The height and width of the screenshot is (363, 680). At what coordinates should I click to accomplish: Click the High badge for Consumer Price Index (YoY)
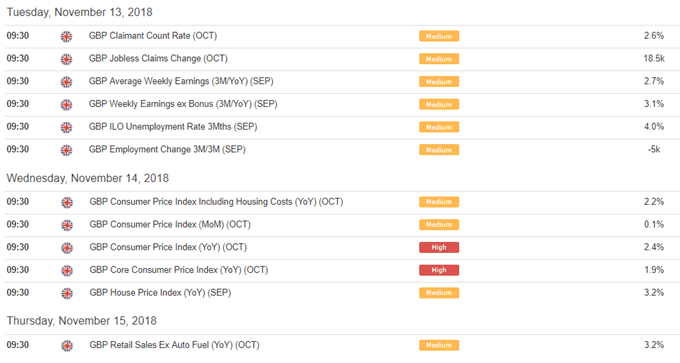[x=439, y=247]
